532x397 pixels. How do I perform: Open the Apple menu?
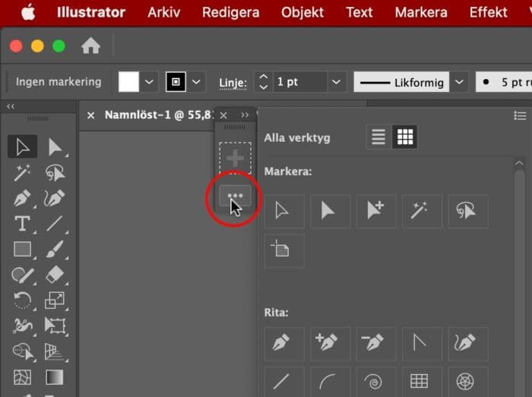click(x=28, y=13)
